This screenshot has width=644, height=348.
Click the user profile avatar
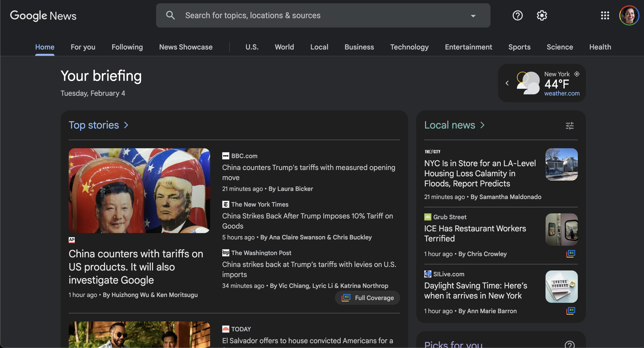(629, 15)
